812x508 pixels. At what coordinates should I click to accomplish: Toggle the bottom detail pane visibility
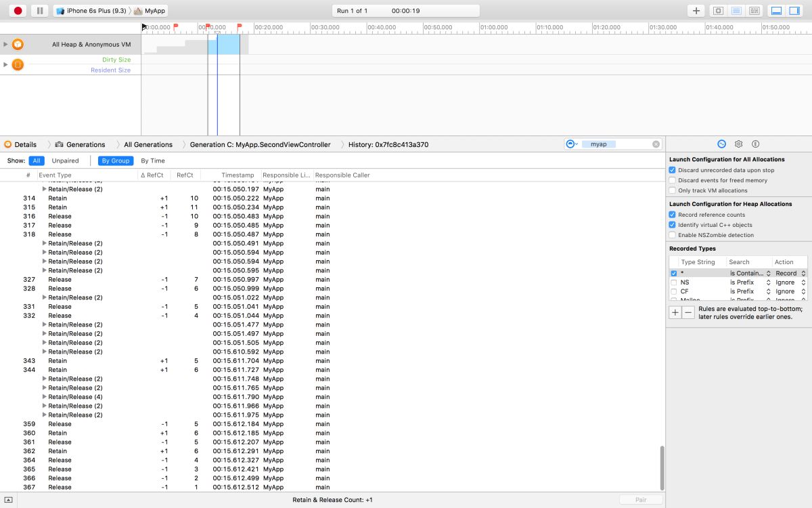click(x=777, y=11)
